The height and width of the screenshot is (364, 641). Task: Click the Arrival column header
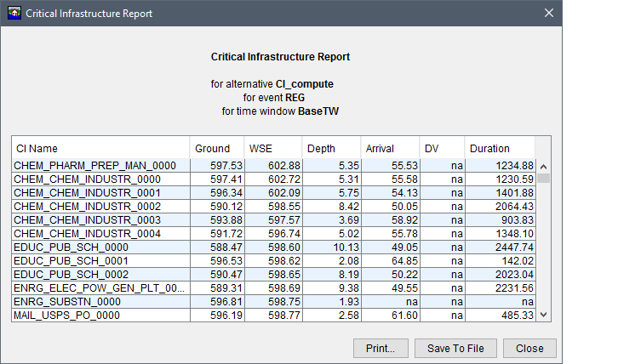pyautogui.click(x=390, y=148)
